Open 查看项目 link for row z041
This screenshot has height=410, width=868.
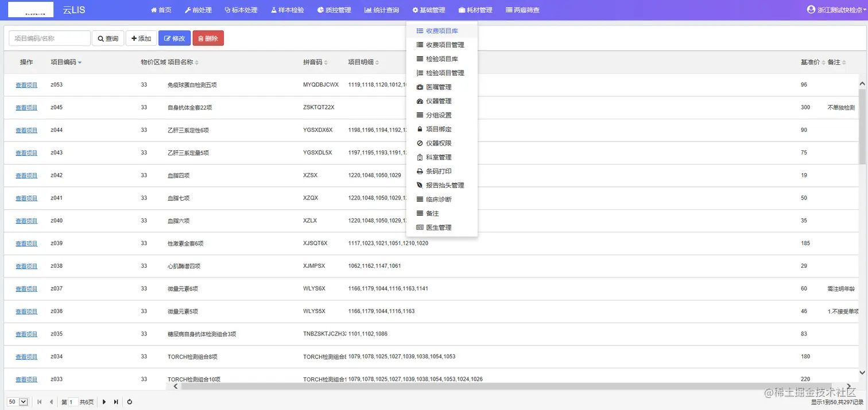(x=26, y=198)
